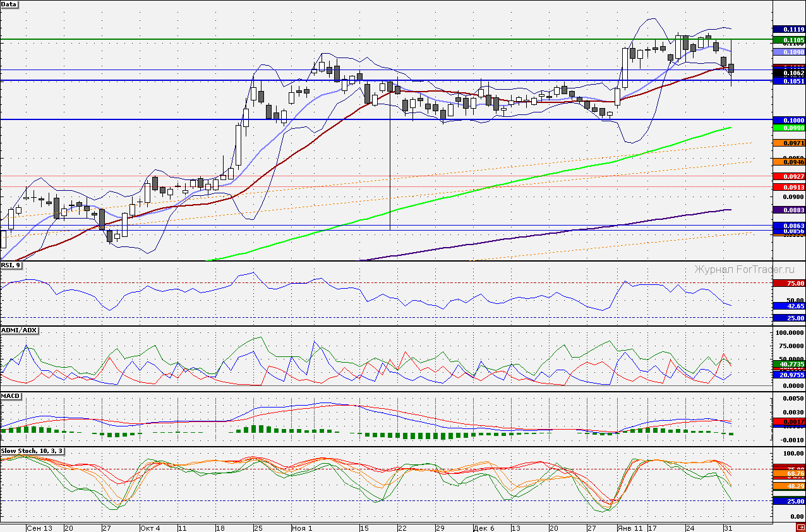Screen dimensions: 806x532
Task: Click the MACD panel label
Action: [11, 396]
